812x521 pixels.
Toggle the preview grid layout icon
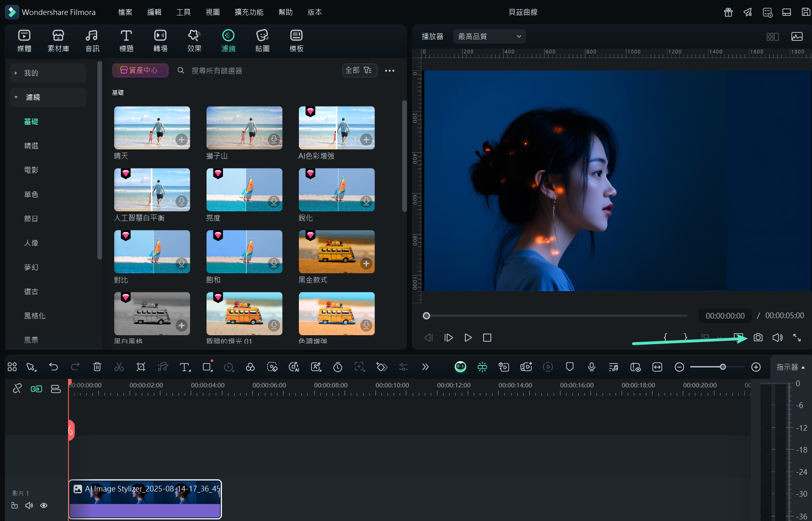772,37
